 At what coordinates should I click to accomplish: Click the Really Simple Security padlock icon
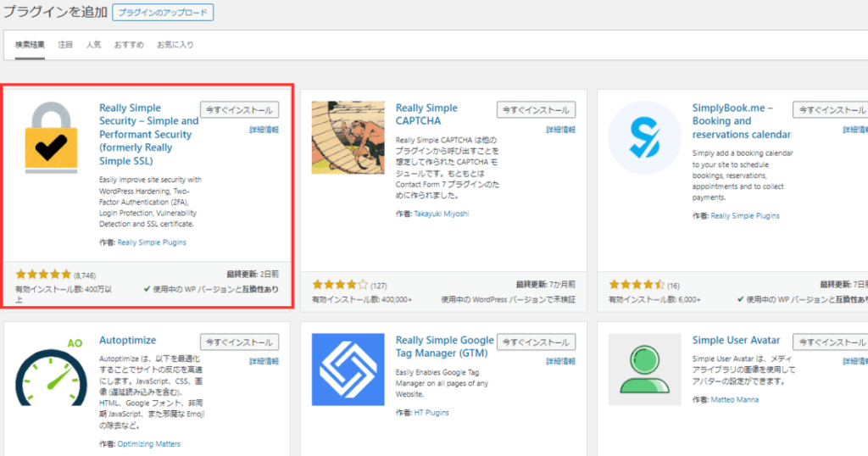point(51,137)
